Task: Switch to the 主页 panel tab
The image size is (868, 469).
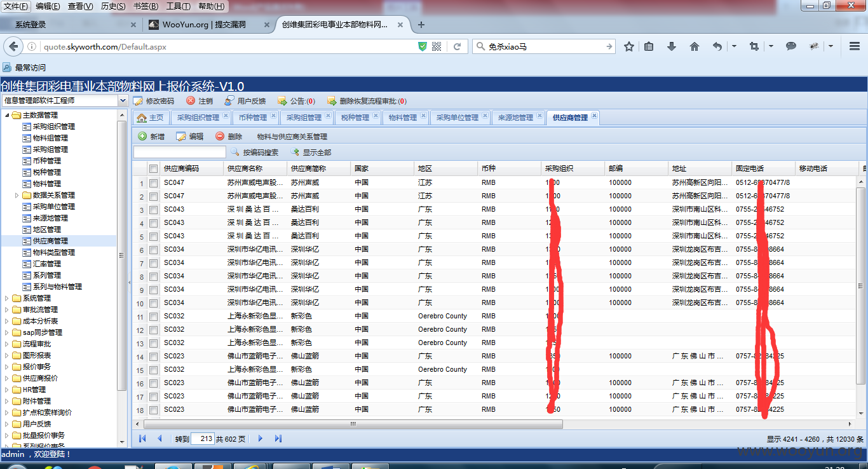Action: coord(151,118)
